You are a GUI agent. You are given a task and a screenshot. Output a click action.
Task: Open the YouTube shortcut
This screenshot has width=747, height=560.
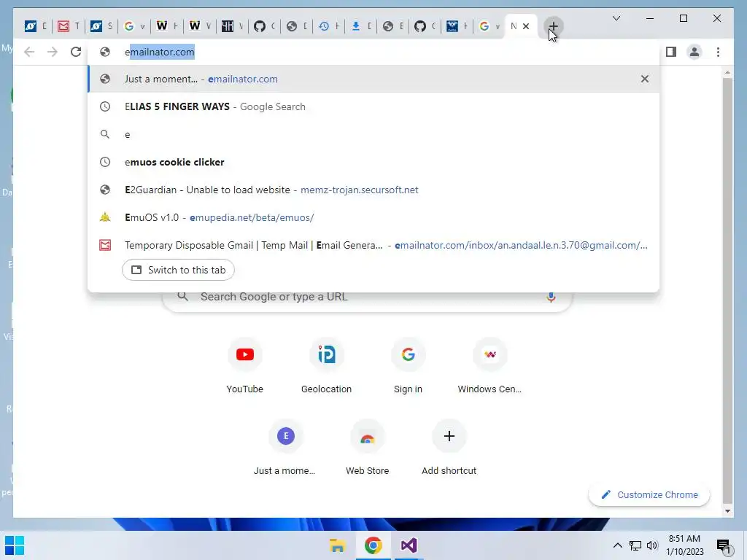click(x=245, y=365)
